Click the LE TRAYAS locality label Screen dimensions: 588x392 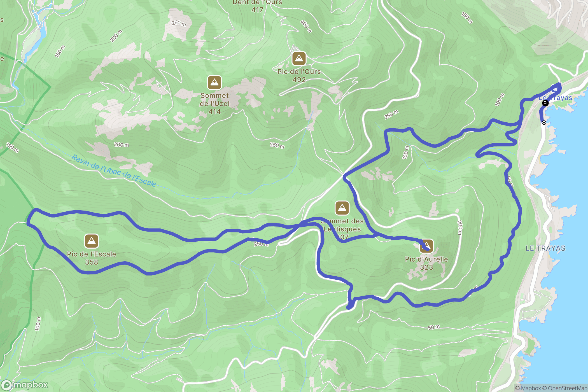[545, 248]
